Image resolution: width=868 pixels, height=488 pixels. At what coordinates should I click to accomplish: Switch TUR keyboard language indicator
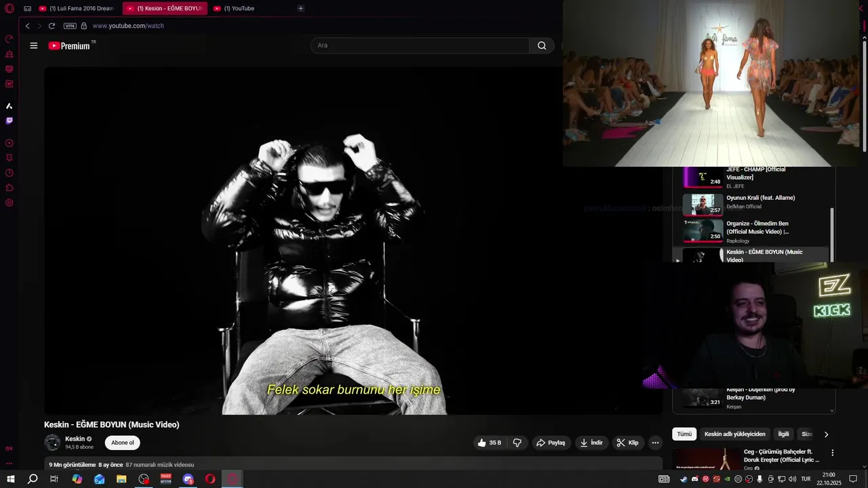[806, 479]
